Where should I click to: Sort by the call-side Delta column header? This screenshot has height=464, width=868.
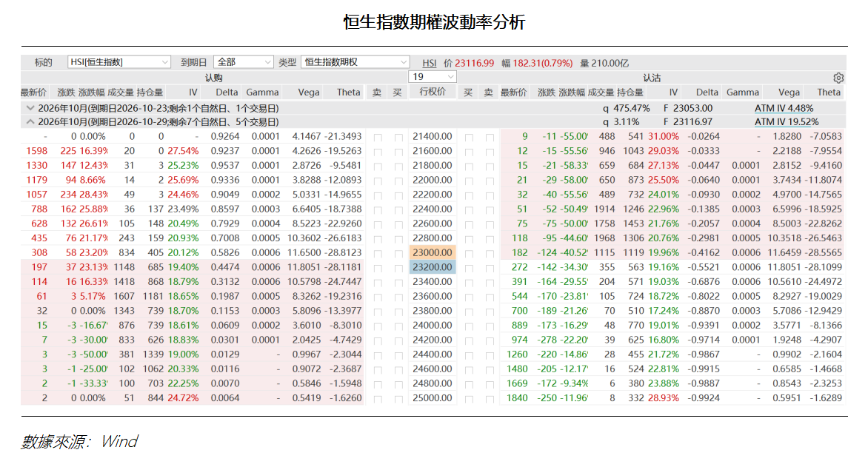click(227, 93)
